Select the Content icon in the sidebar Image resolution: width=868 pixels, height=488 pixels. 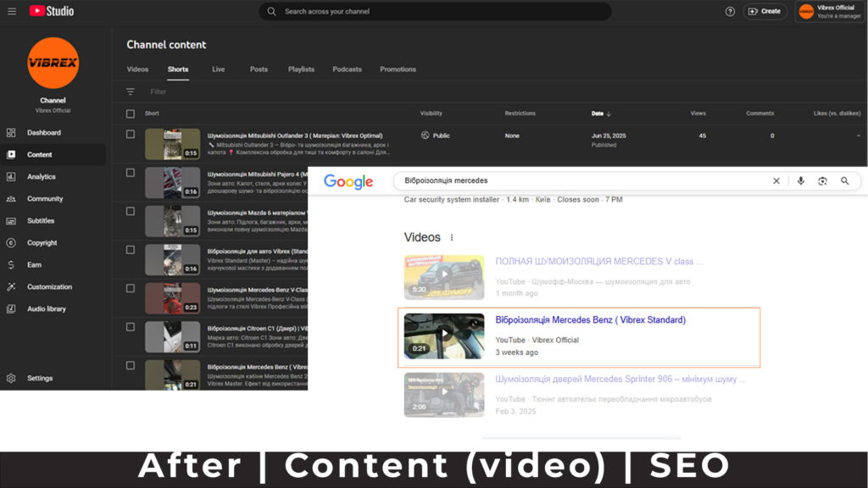(x=11, y=155)
